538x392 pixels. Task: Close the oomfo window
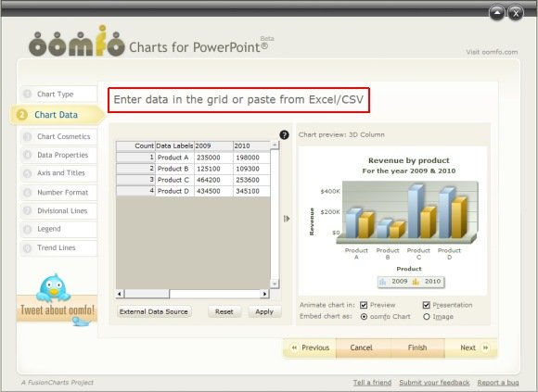[516, 13]
